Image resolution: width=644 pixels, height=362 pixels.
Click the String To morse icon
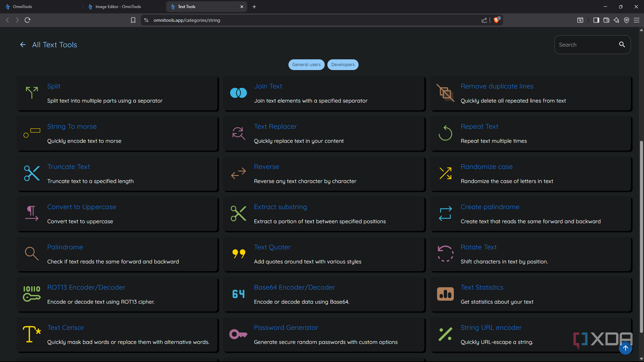click(32, 133)
